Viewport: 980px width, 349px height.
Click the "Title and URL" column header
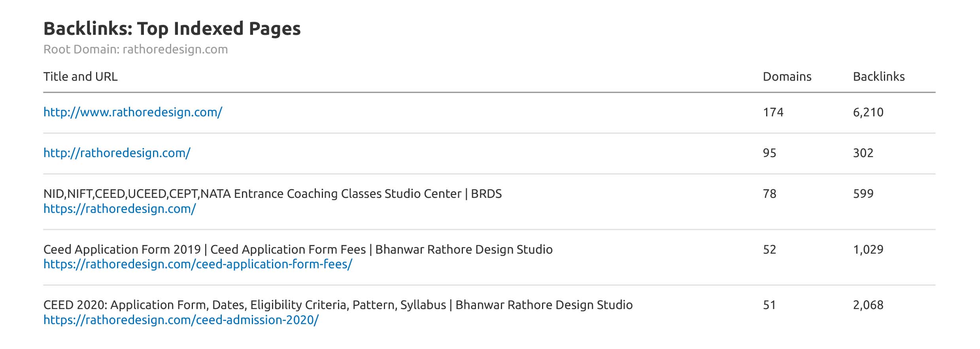[80, 77]
